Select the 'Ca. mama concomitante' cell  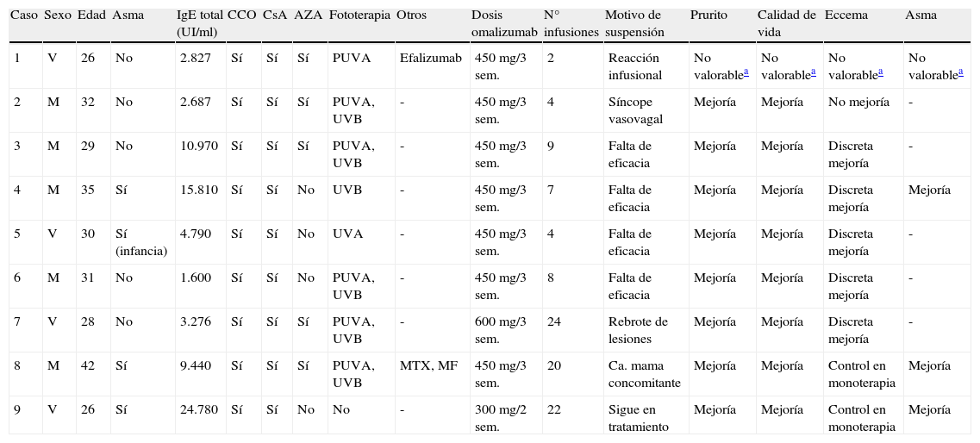click(x=644, y=374)
